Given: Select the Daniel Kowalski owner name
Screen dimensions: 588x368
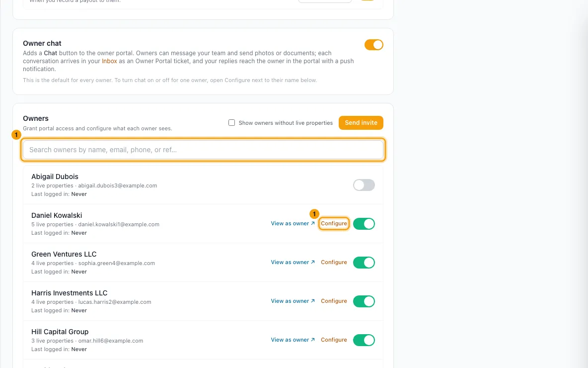Looking at the screenshot, I should click(x=57, y=215).
